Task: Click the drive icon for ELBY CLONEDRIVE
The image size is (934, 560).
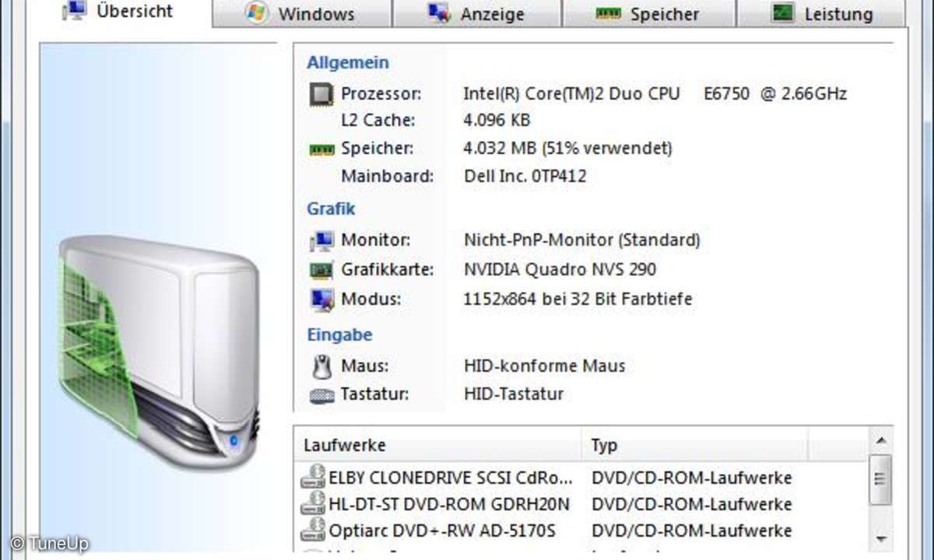Action: tap(313, 477)
